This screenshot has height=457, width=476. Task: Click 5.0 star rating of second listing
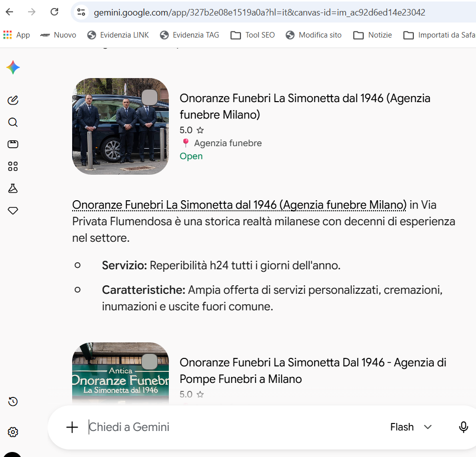pos(191,394)
